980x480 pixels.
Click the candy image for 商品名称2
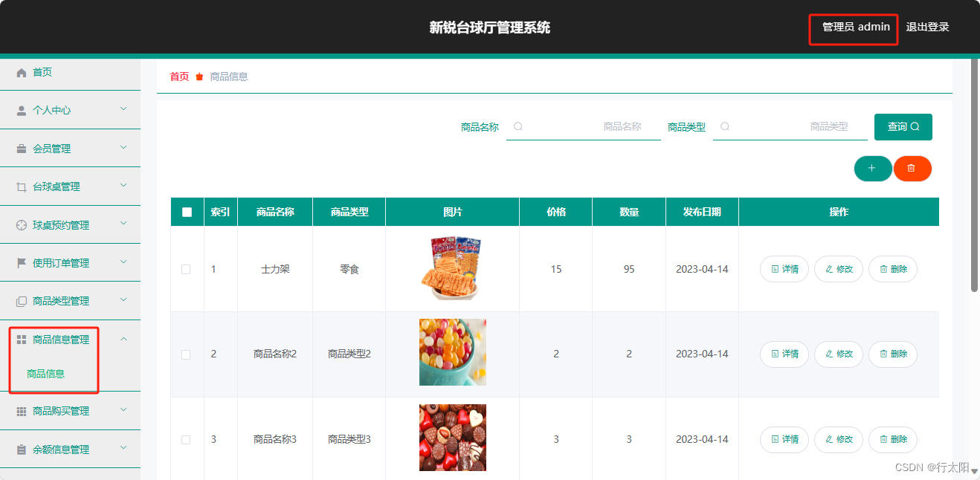tap(453, 352)
